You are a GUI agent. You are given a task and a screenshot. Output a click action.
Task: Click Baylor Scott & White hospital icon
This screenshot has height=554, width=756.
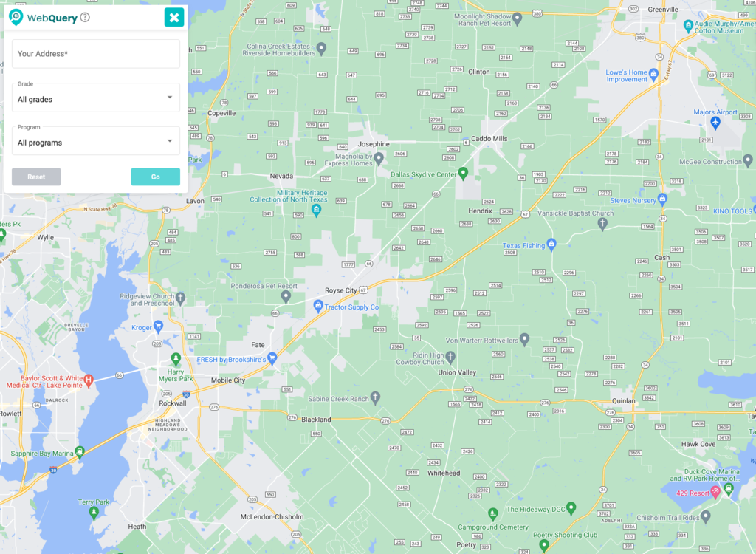pos(89,380)
